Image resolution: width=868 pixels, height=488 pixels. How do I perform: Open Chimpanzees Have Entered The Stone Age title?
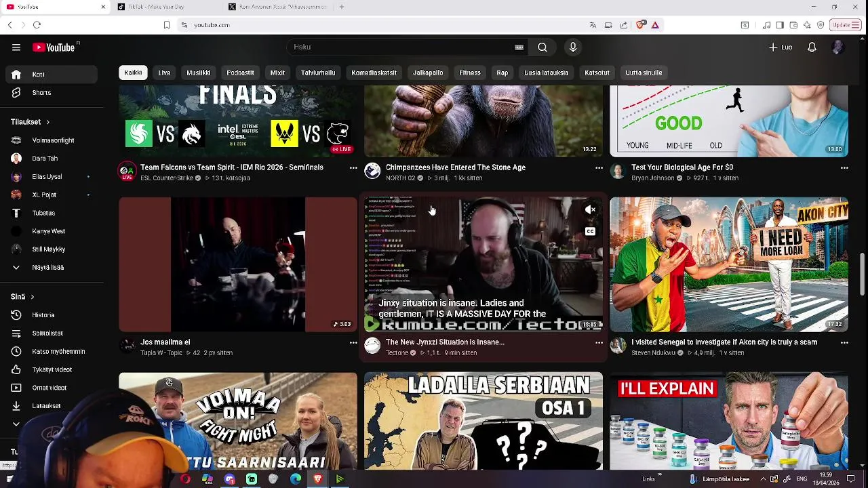click(456, 167)
